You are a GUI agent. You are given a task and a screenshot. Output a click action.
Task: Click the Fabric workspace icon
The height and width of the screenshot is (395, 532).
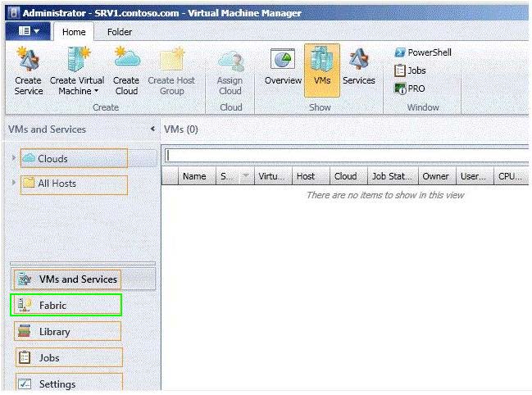coord(25,305)
